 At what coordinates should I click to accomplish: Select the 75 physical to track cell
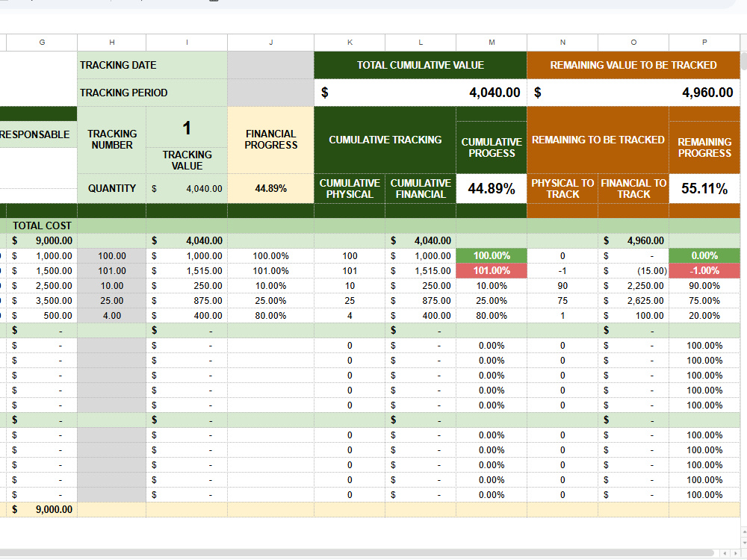(x=562, y=300)
